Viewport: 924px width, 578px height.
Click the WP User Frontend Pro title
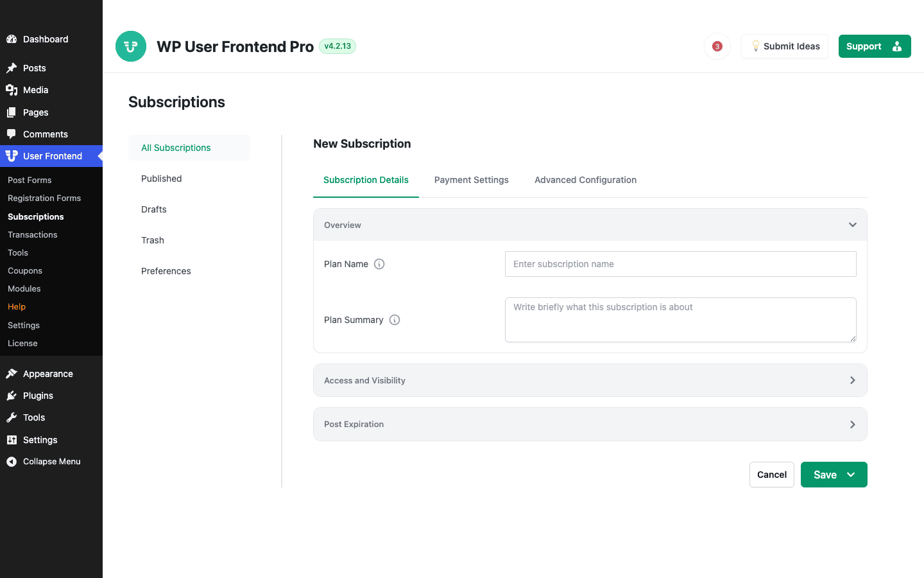coord(235,46)
